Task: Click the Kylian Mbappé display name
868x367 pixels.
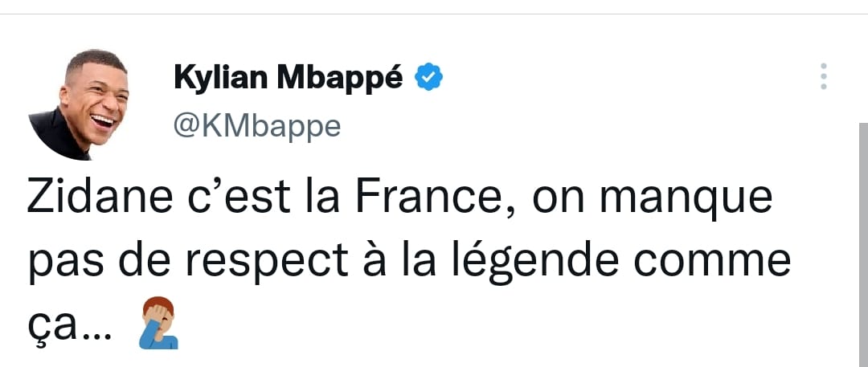Action: 288,78
